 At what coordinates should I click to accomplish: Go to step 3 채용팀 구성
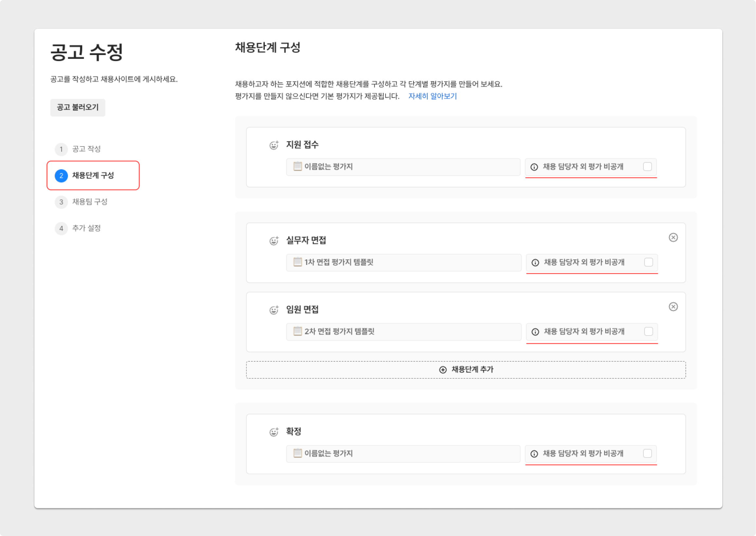(89, 202)
